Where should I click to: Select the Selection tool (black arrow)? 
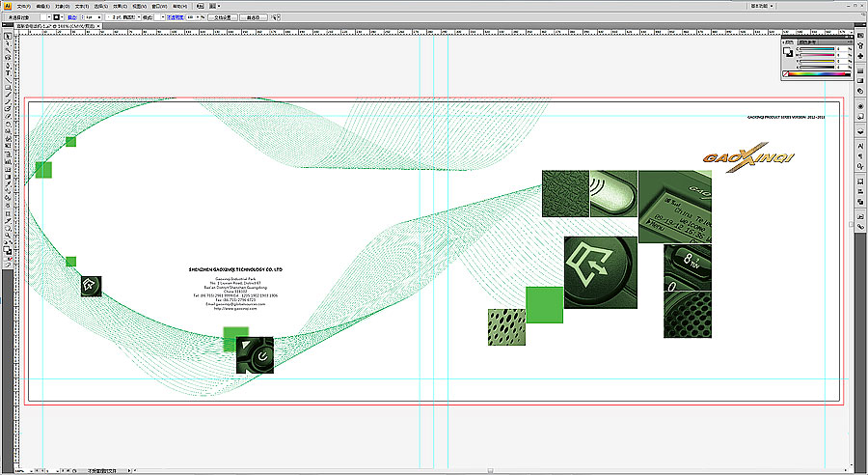[8, 37]
